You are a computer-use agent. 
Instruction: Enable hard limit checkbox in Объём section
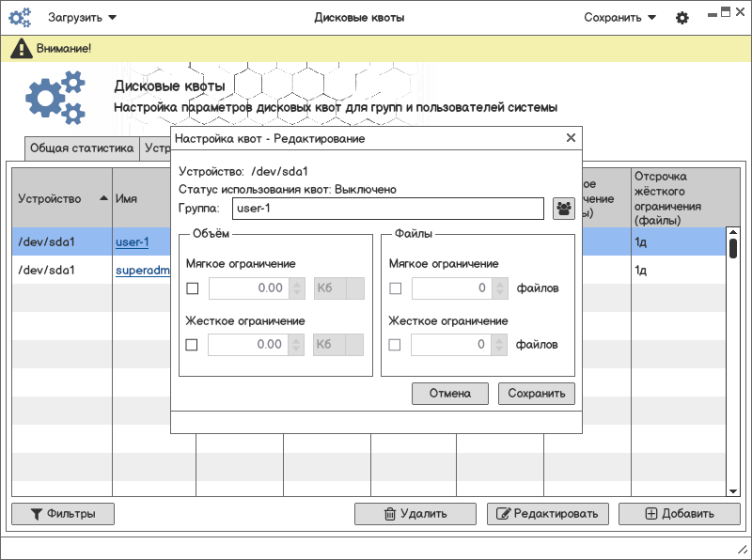(x=193, y=345)
